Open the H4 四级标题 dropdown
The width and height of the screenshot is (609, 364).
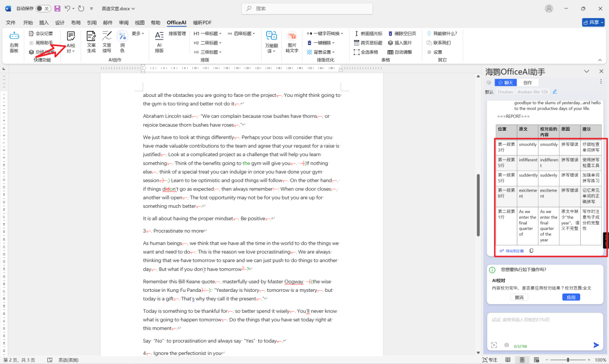click(241, 34)
